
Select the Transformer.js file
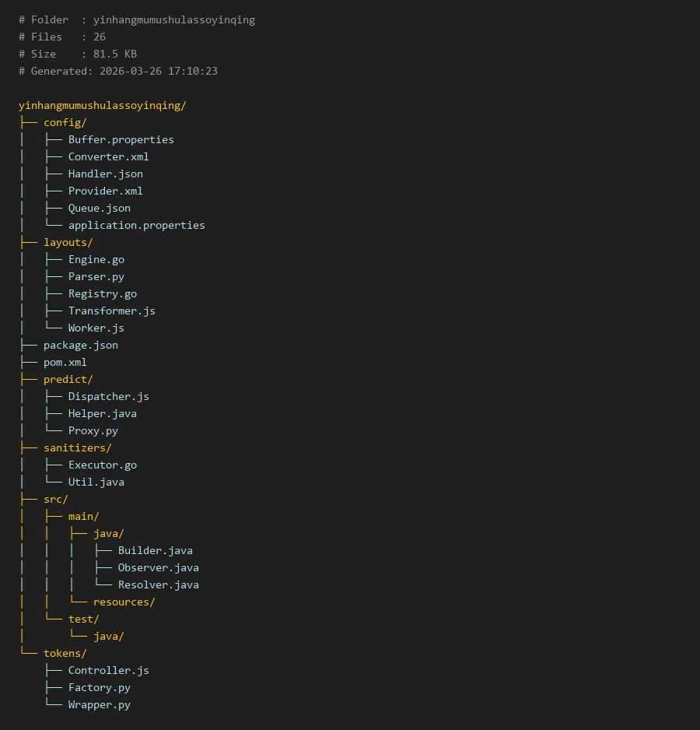coord(111,311)
